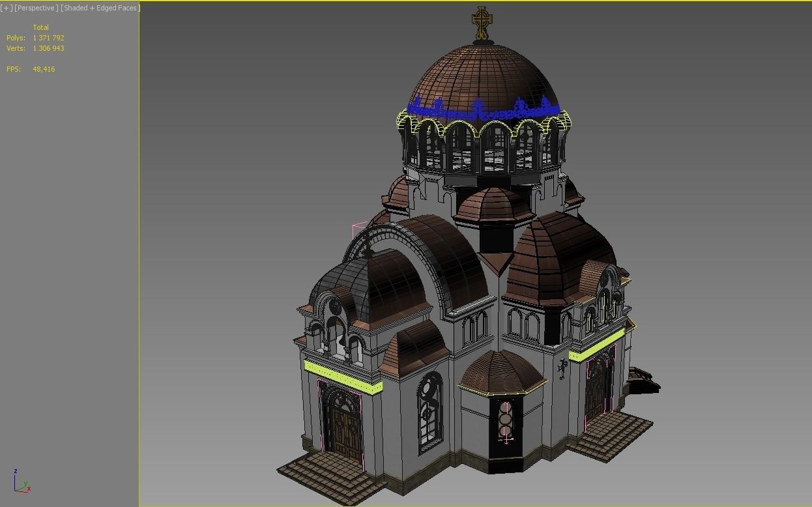Open the Perspective viewport view menu
Image resolution: width=812 pixels, height=507 pixels.
[x=36, y=8]
